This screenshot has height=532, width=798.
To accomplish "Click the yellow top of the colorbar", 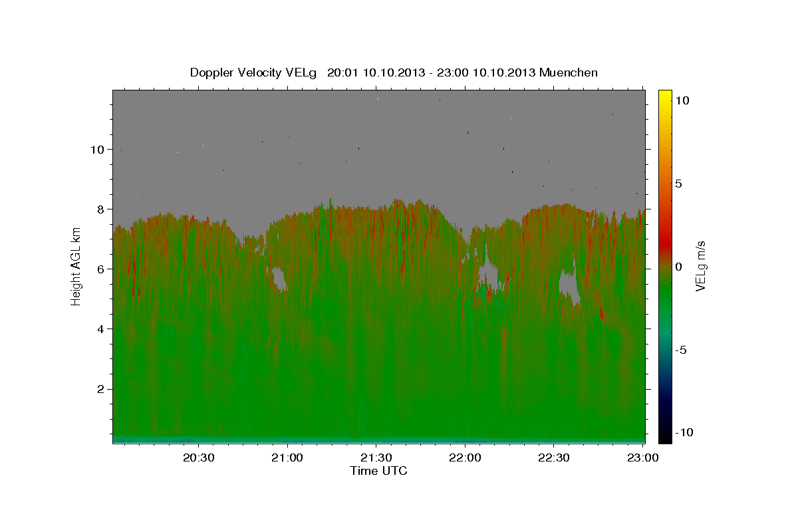I will tap(665, 96).
